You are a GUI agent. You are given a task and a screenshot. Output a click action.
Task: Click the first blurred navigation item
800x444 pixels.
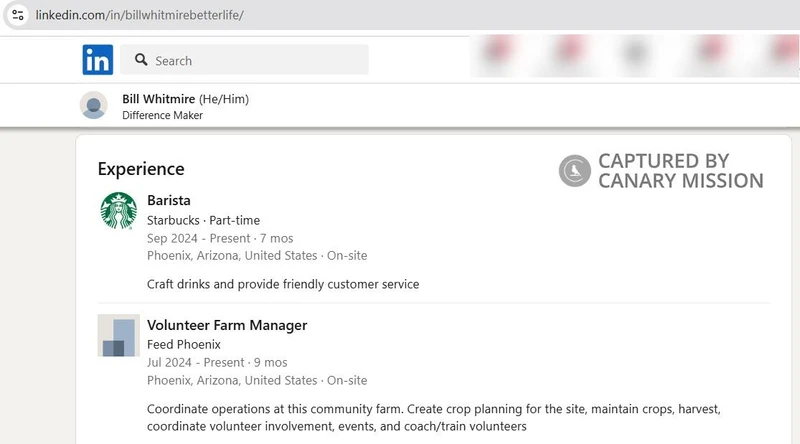[498, 50]
